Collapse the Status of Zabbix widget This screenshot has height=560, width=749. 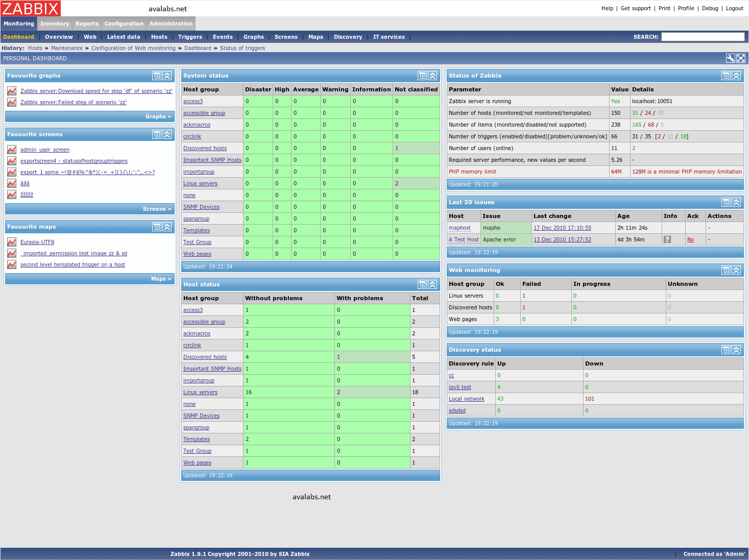tap(736, 76)
